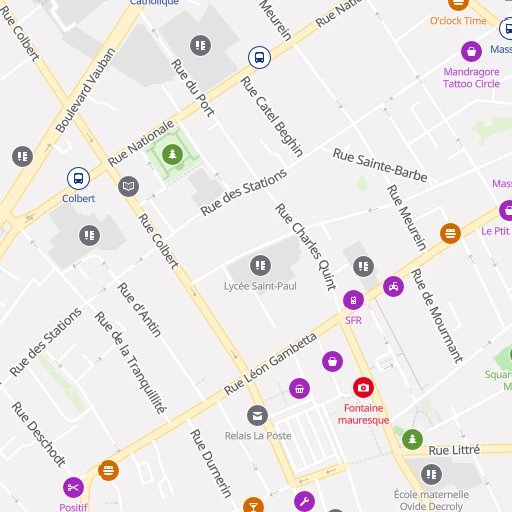
Task: Open the library book icon on Rue Colbert
Action: click(128, 186)
